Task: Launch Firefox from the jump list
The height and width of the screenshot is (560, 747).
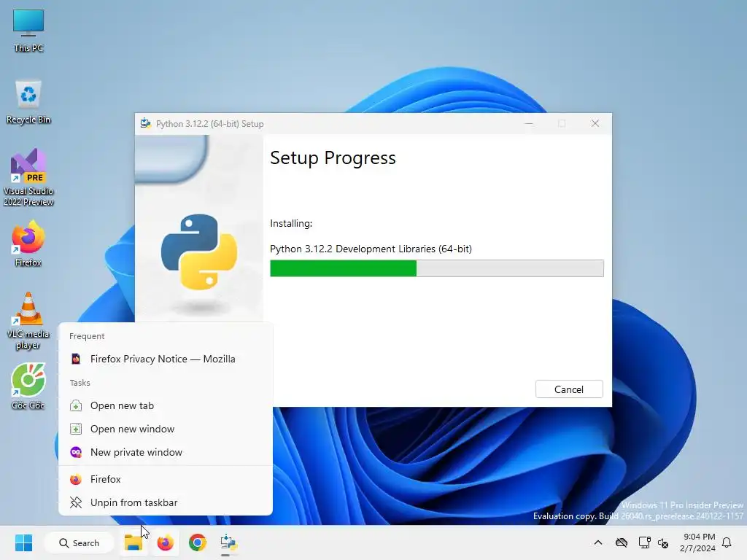Action: tap(166, 479)
